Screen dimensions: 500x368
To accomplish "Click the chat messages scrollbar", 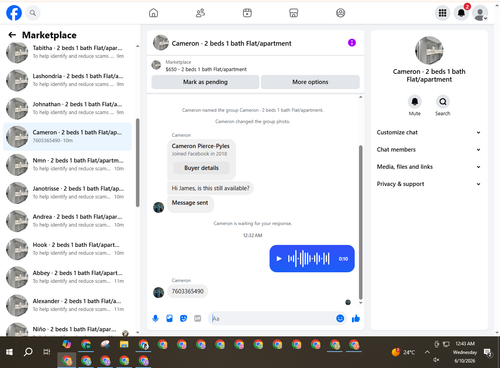I will (x=360, y=223).
